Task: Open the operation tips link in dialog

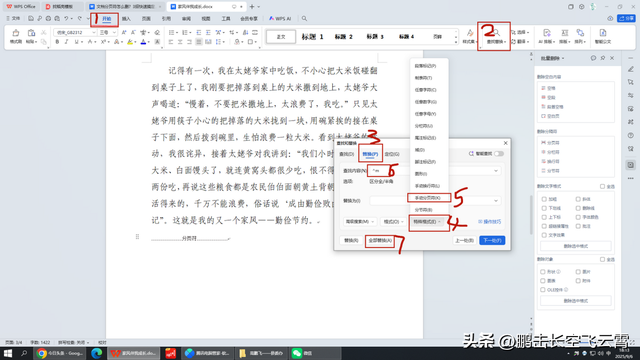Action: click(x=489, y=222)
